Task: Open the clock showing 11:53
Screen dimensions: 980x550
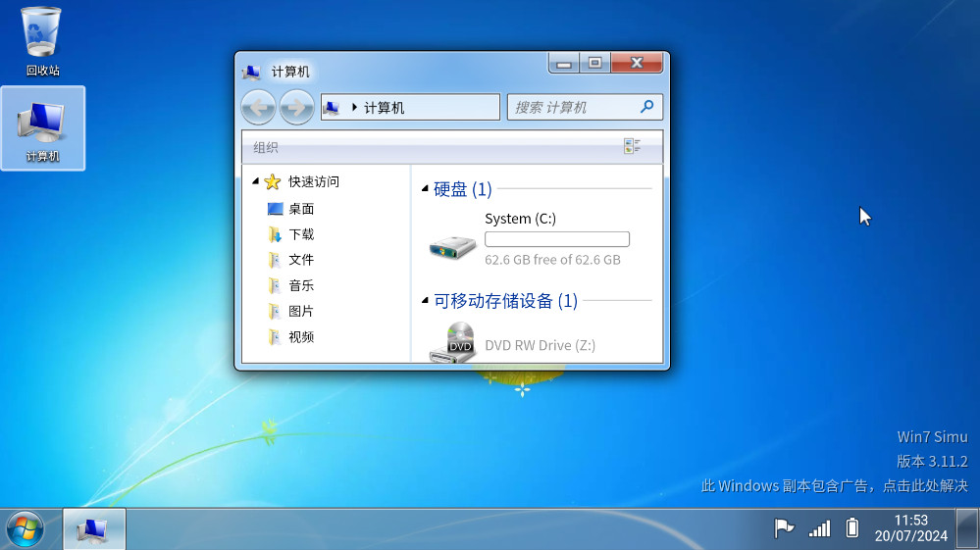Action: [x=910, y=528]
